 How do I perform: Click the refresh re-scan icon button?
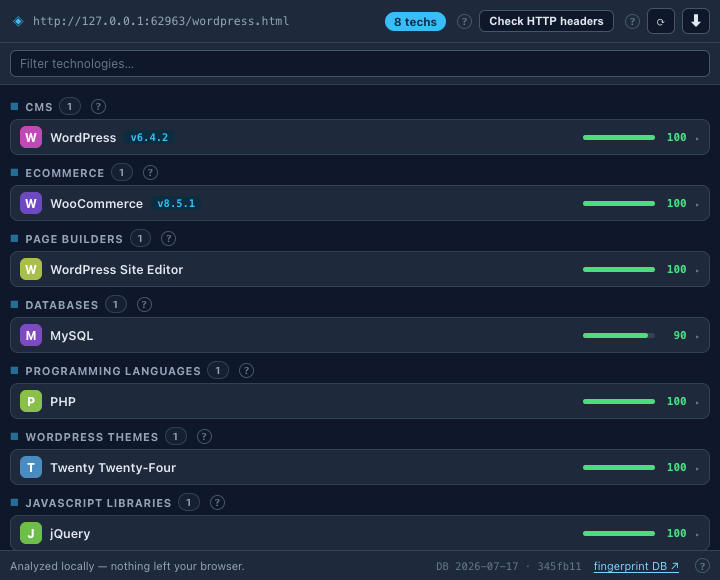point(660,21)
